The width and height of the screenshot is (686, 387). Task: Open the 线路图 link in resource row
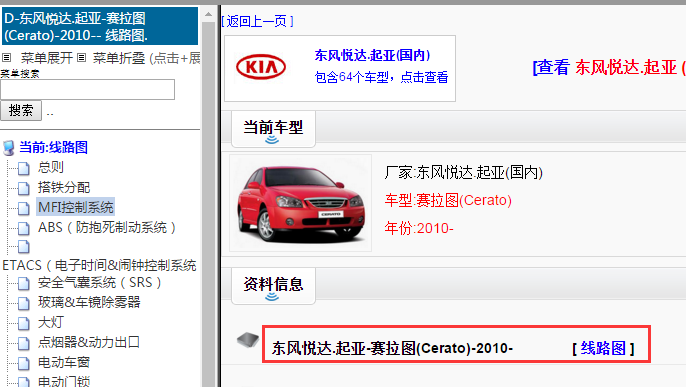(x=603, y=348)
